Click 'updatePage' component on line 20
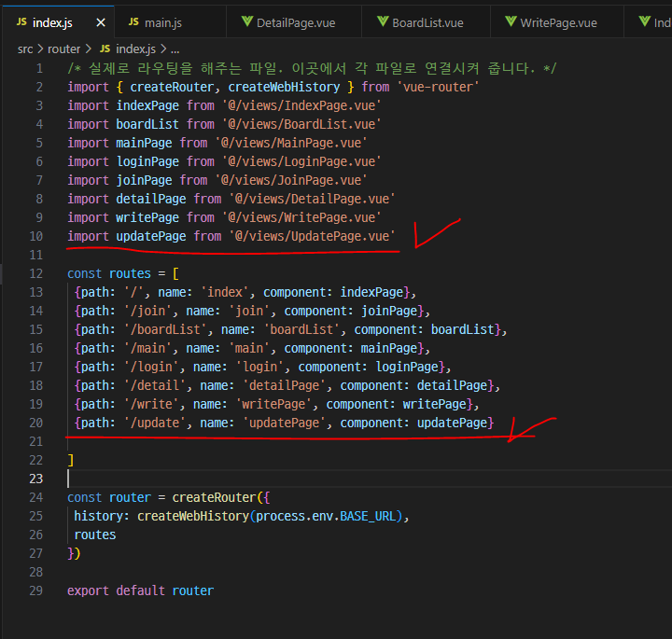 [452, 424]
